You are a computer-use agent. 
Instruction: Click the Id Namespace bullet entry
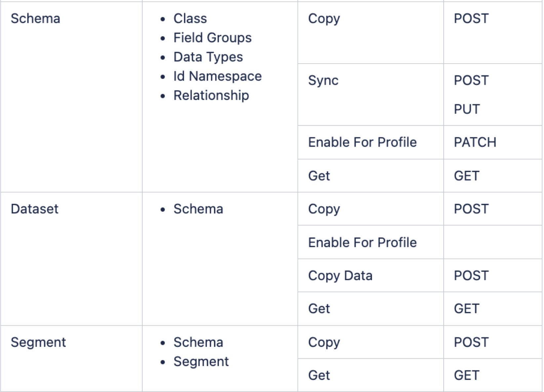pyautogui.click(x=217, y=76)
